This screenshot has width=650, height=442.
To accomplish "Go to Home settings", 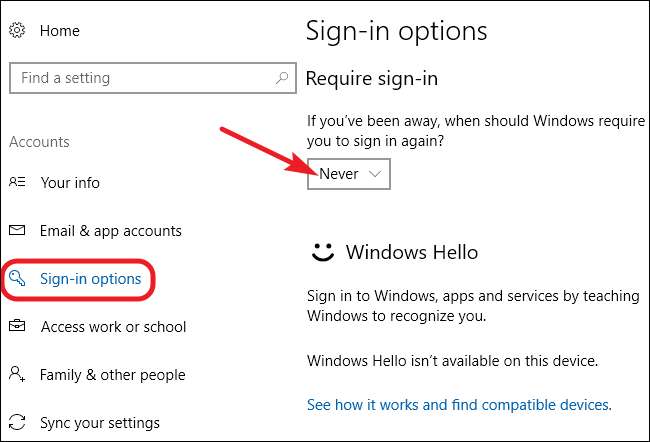I will 59,31.
